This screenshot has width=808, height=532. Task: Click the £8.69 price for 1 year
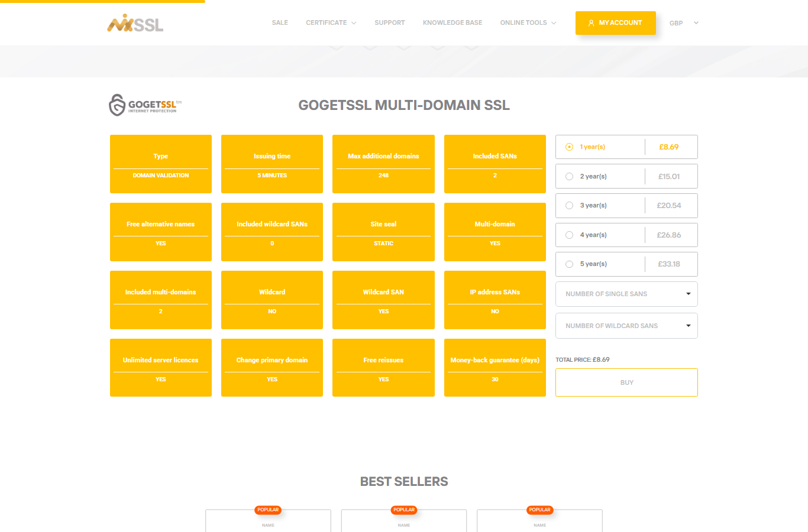(669, 147)
